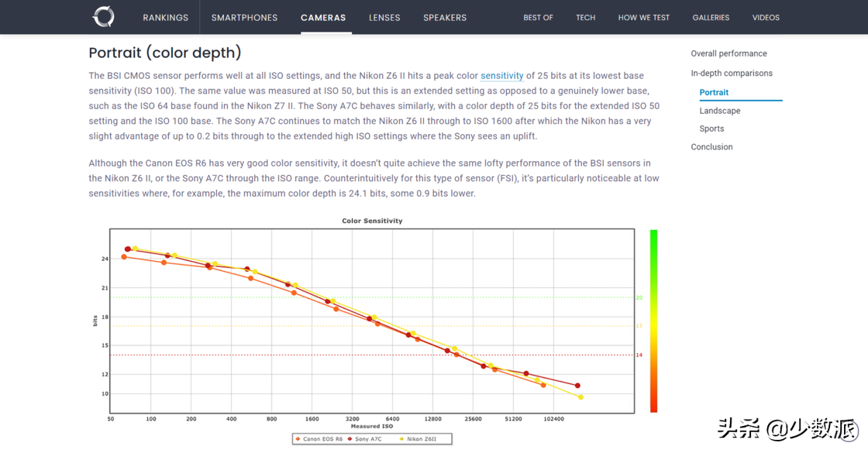Open How We Test page
Image resolution: width=868 pixels, height=453 pixels.
pyautogui.click(x=644, y=18)
